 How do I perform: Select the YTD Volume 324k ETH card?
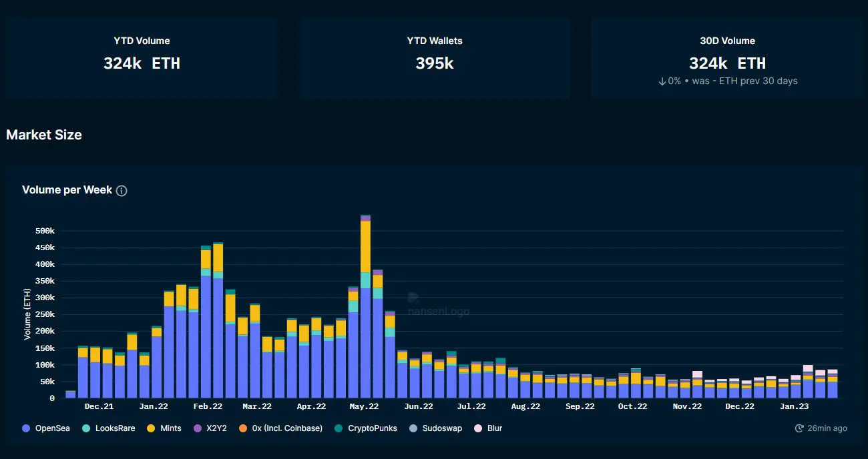(x=142, y=58)
